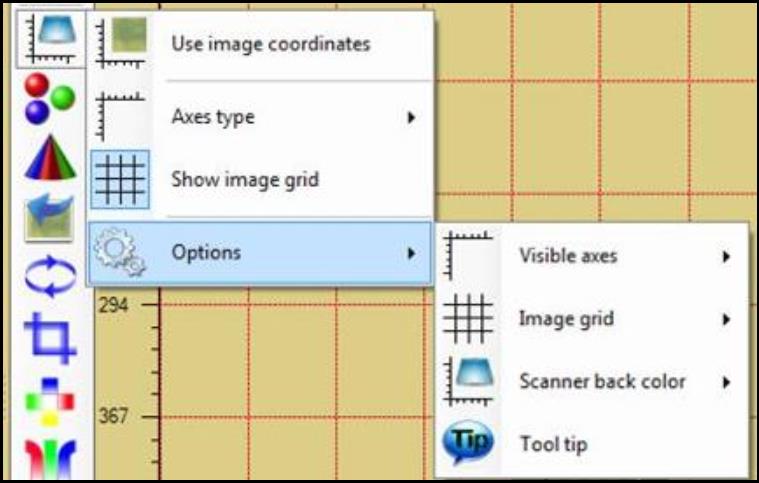Expand the Visible axes submenu arrow
The height and width of the screenshot is (483, 759).
click(726, 257)
